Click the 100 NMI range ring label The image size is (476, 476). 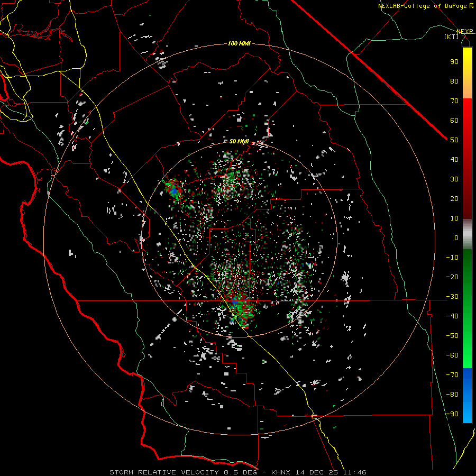(x=239, y=44)
